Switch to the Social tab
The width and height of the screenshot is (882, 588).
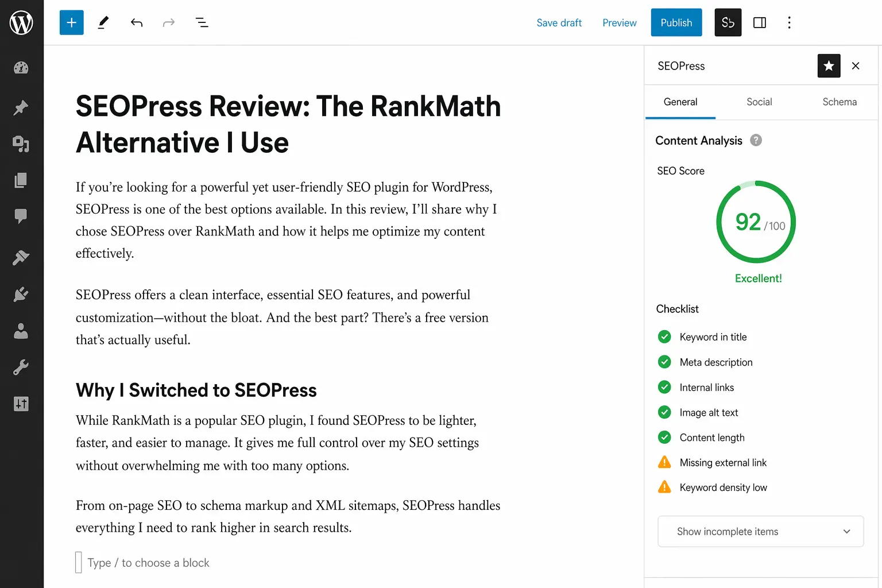pos(759,102)
